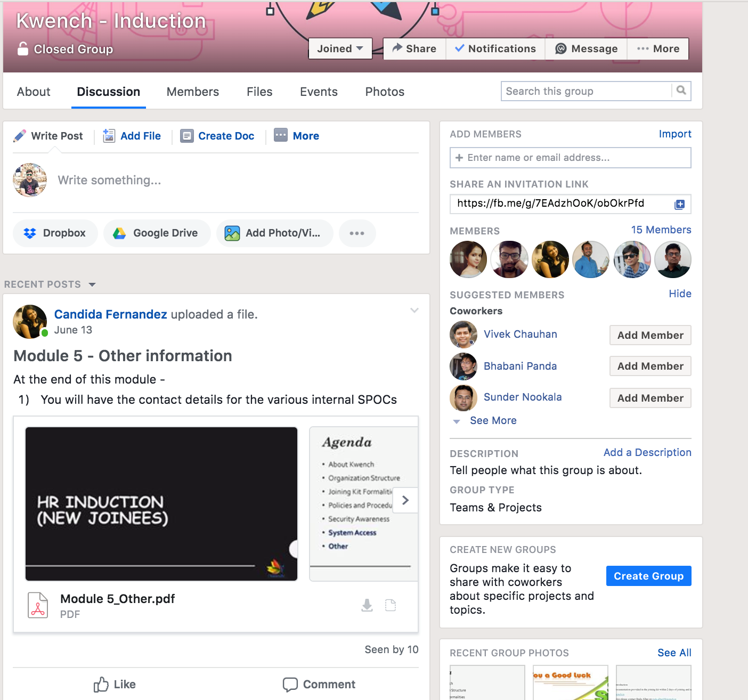Open the HR Induction slide preview
Viewport: 748px width, 700px height.
[161, 504]
